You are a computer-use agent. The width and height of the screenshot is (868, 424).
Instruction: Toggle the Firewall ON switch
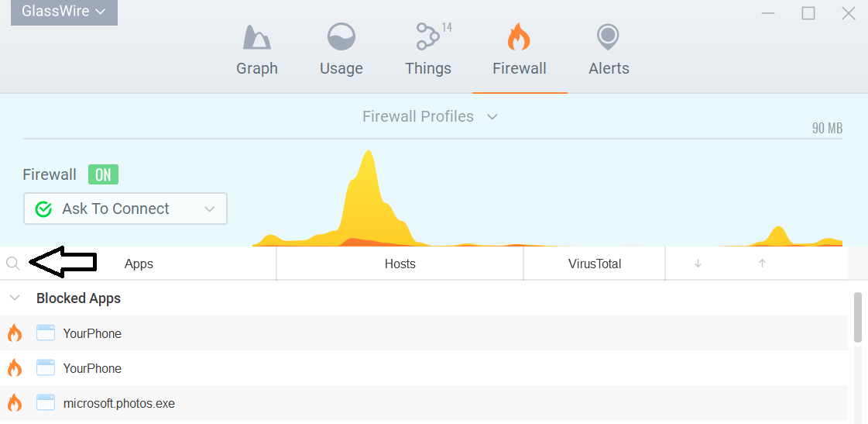(103, 174)
